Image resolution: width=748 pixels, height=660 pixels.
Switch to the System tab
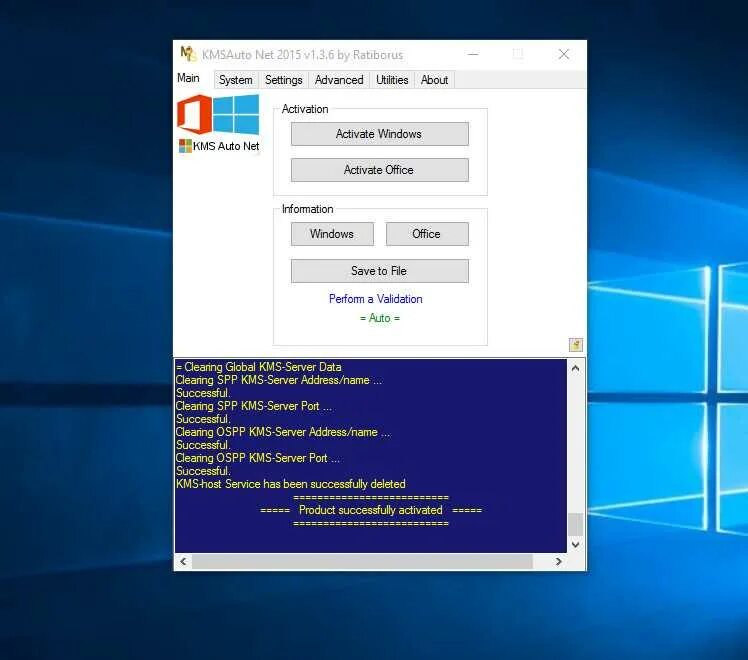click(x=236, y=80)
